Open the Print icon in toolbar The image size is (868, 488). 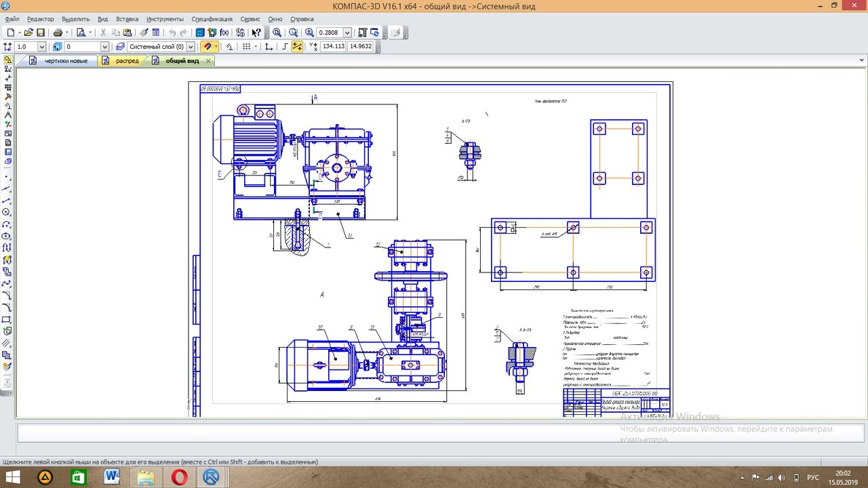58,33
